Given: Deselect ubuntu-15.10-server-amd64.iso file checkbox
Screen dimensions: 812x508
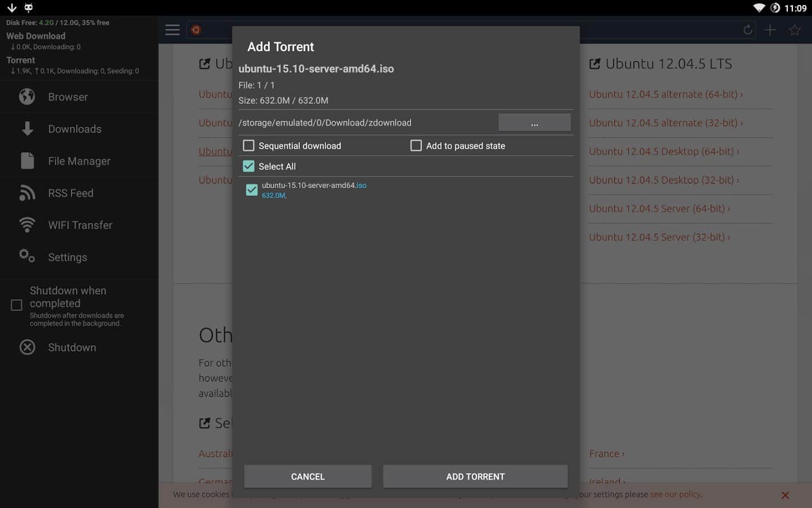Looking at the screenshot, I should 251,190.
